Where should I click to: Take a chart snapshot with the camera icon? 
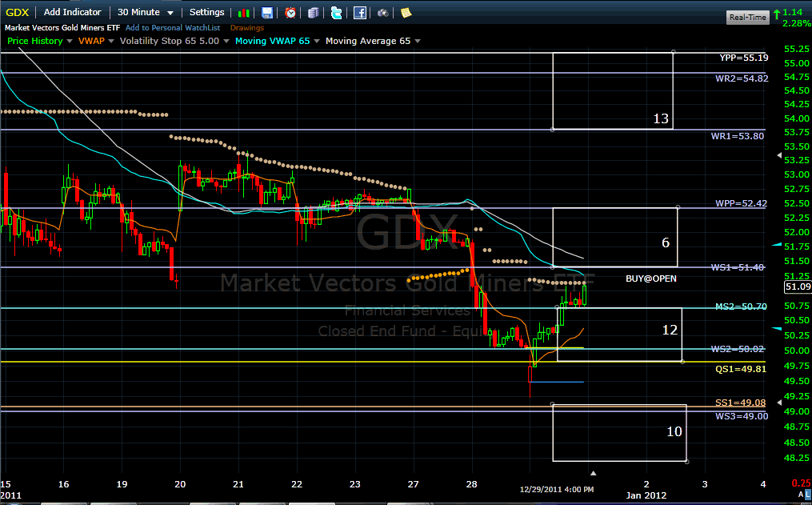point(382,13)
